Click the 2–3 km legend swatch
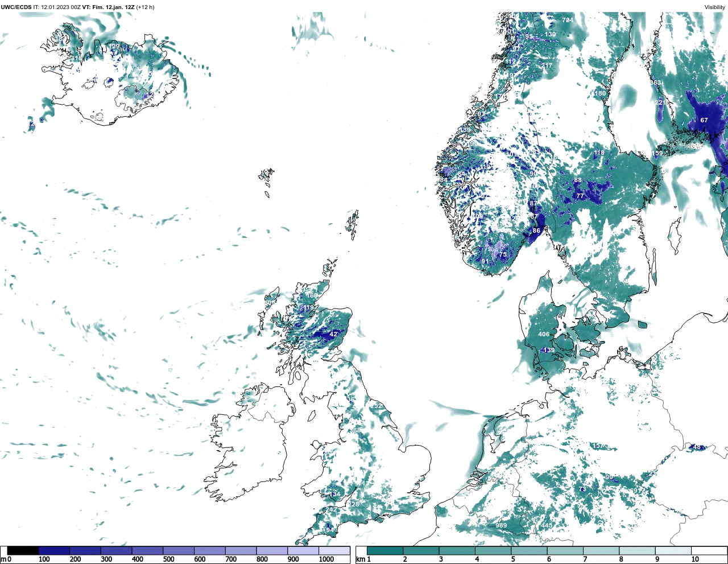 pyautogui.click(x=421, y=550)
